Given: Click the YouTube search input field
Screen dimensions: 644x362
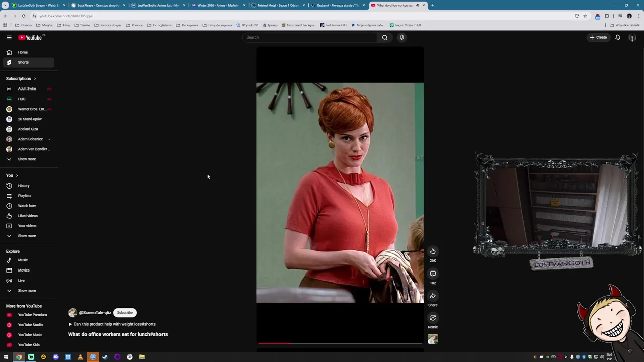Looking at the screenshot, I should (x=309, y=37).
